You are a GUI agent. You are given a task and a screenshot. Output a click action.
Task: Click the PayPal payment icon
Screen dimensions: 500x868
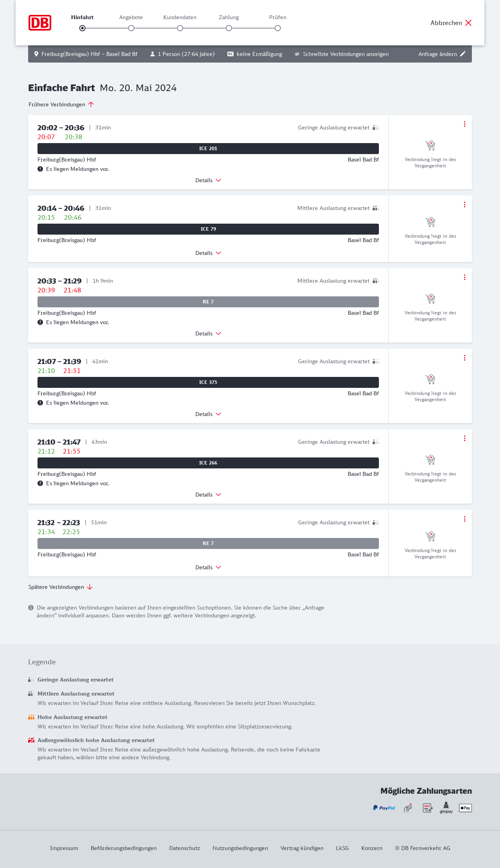[384, 808]
